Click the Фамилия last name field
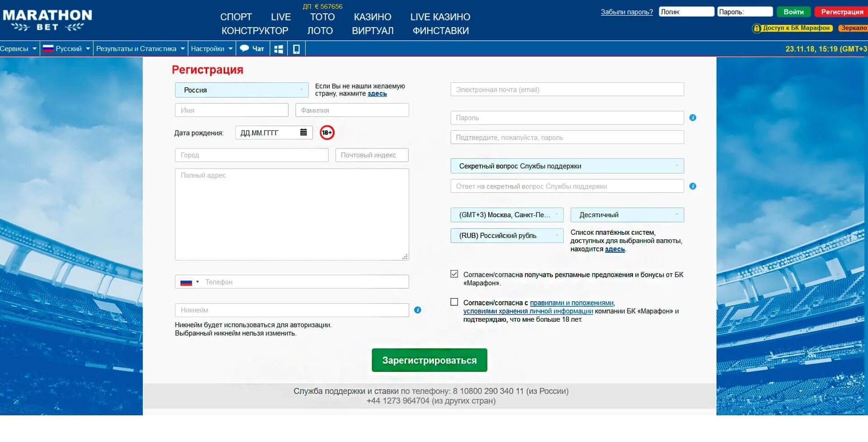 [x=352, y=110]
